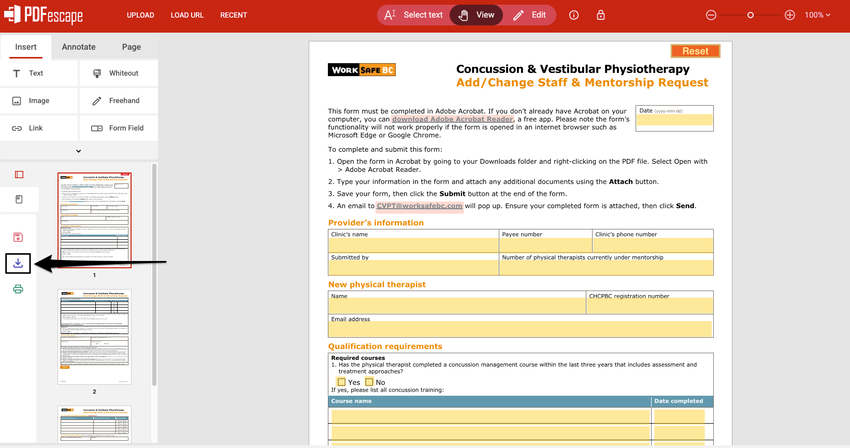The height and width of the screenshot is (448, 850).
Task: Expand more insert tools with chevron
Action: pos(79,151)
